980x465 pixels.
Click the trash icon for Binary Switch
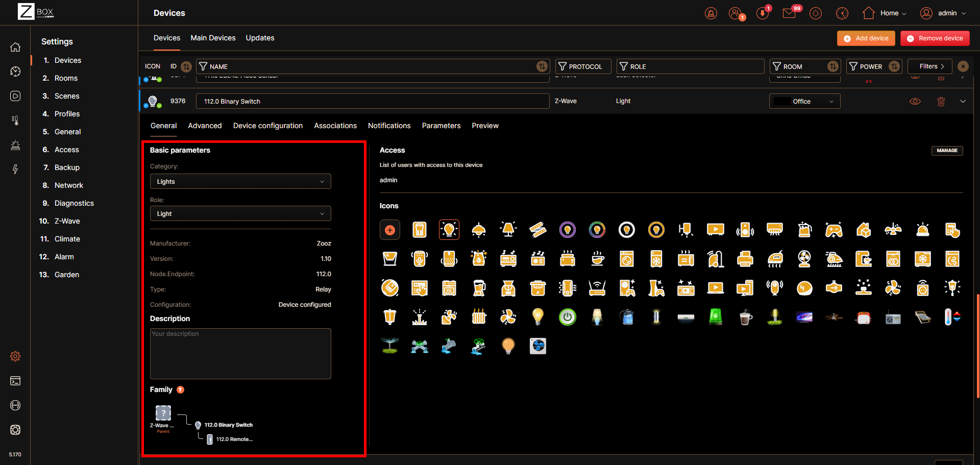(941, 102)
